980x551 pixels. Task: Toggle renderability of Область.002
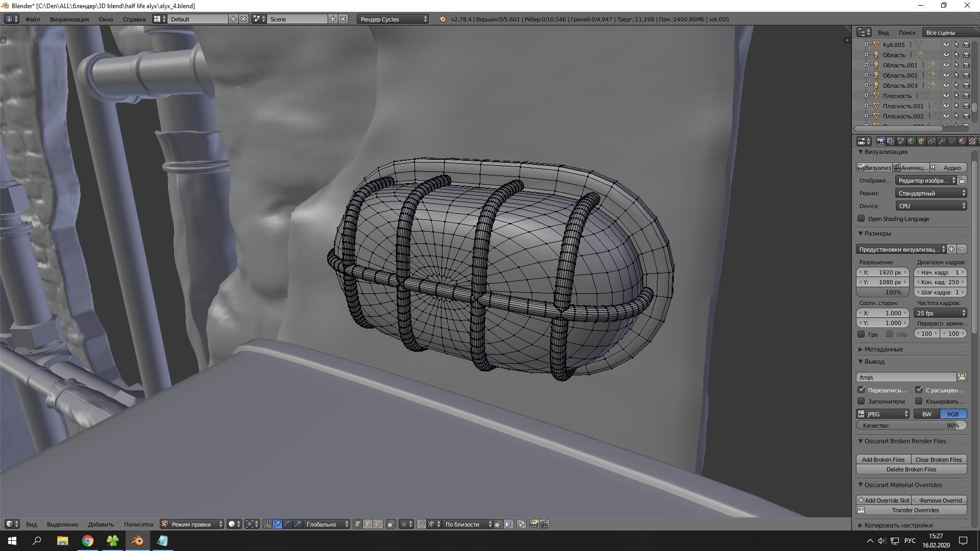pos(966,75)
